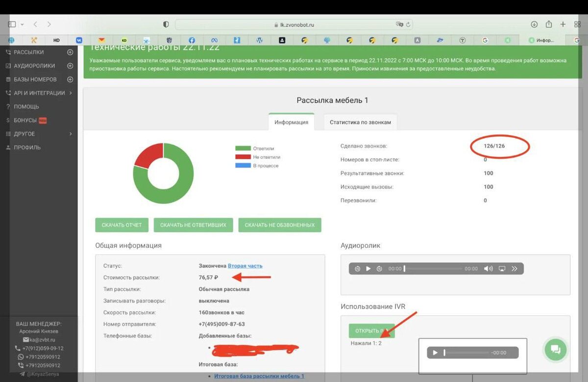Skip forward 15 seconds in Аудиоролик player
This screenshot has height=382, width=588.
(x=379, y=269)
